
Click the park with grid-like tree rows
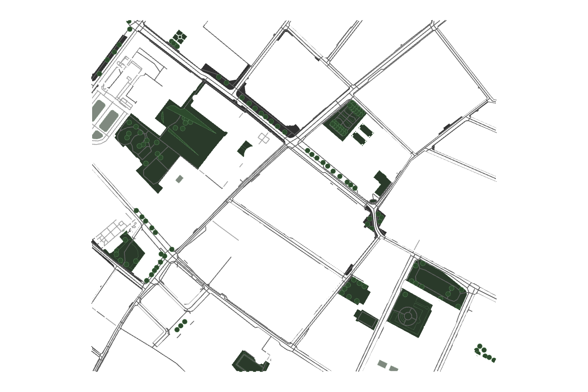click(x=344, y=120)
